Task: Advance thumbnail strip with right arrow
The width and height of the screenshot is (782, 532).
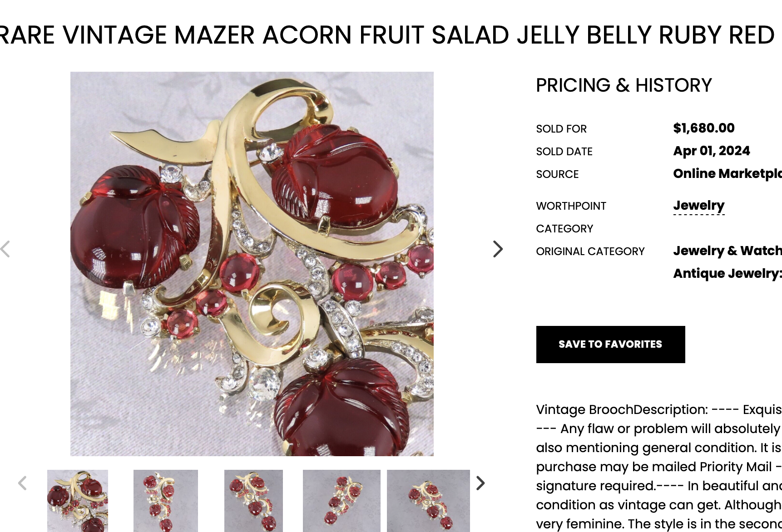Action: pyautogui.click(x=480, y=483)
